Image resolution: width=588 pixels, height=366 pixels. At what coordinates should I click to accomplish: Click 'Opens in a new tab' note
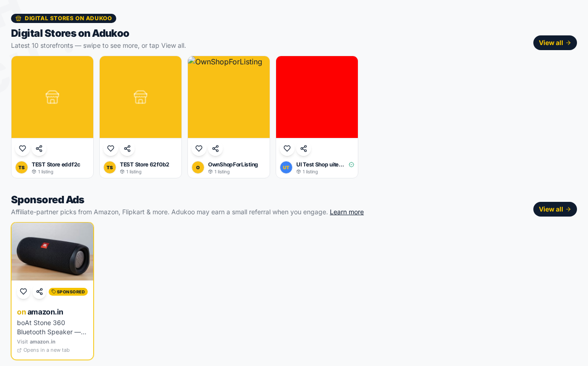coord(44,350)
